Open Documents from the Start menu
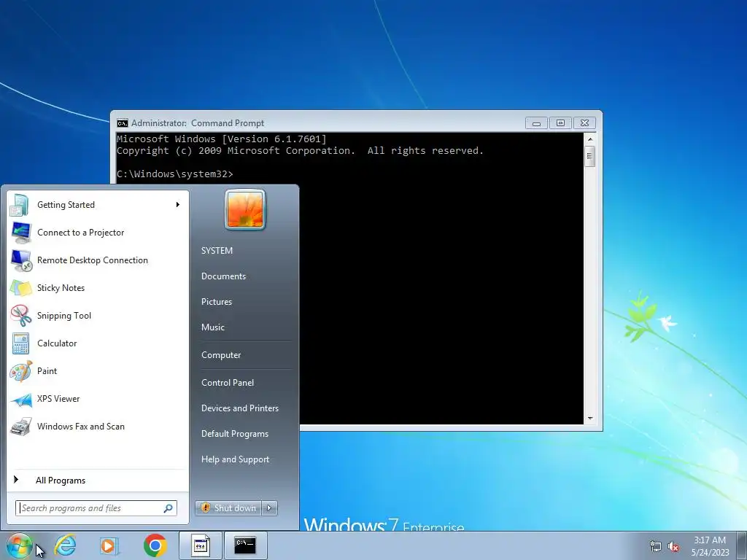 [x=223, y=276]
